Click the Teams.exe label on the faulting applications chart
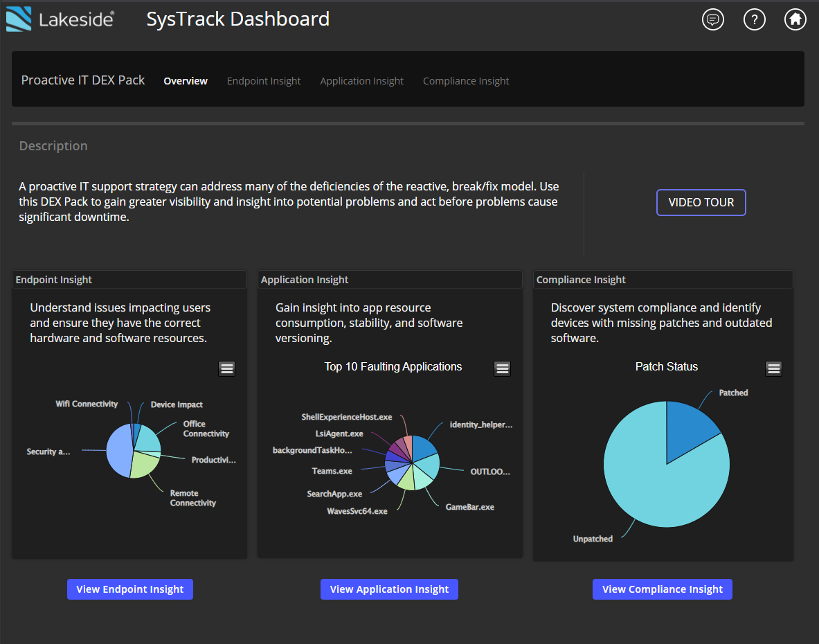Viewport: 819px width, 644px height. (x=333, y=471)
